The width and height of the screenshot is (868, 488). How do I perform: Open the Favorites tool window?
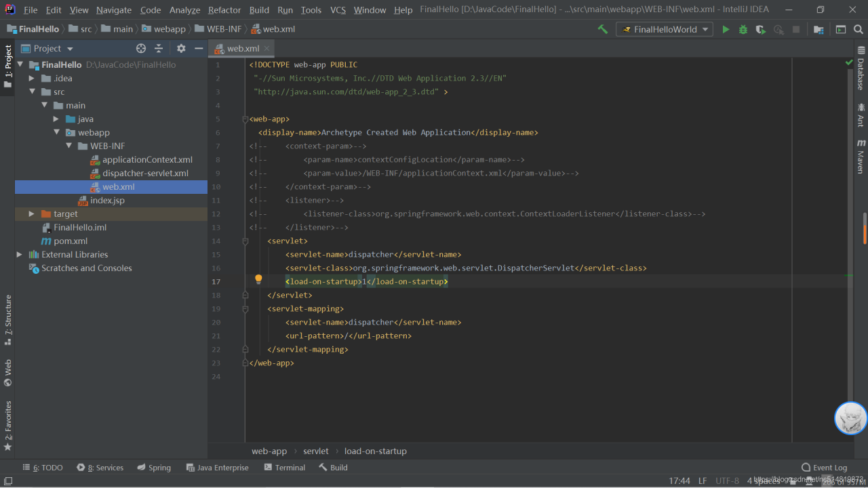point(8,426)
